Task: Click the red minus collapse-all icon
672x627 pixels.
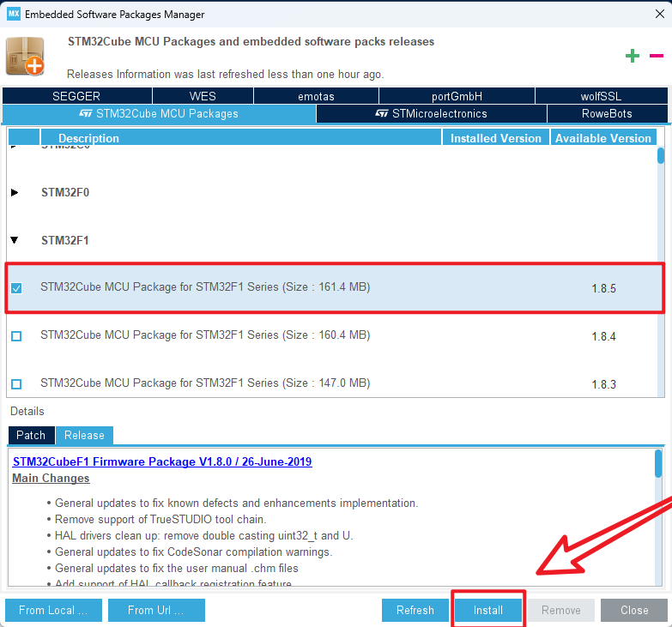Action: tap(657, 56)
